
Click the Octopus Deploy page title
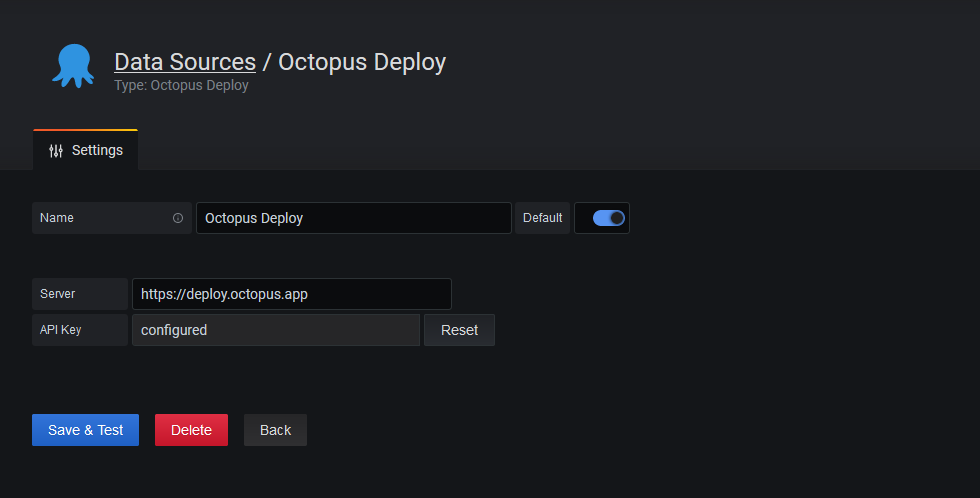362,62
